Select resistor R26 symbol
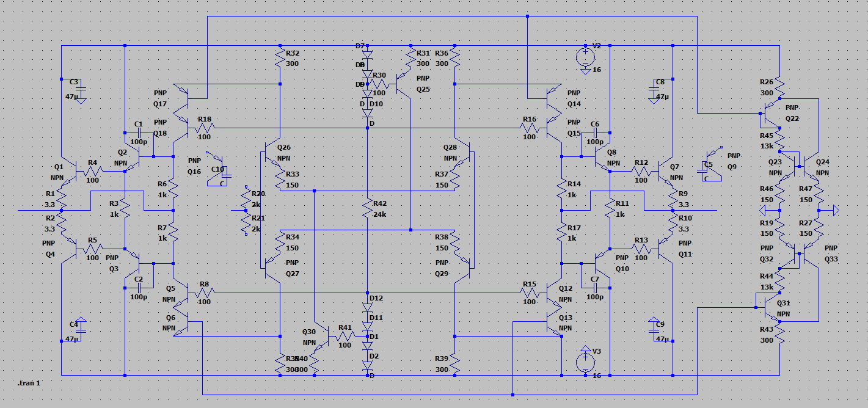The height and width of the screenshot is (408, 868). click(x=780, y=86)
